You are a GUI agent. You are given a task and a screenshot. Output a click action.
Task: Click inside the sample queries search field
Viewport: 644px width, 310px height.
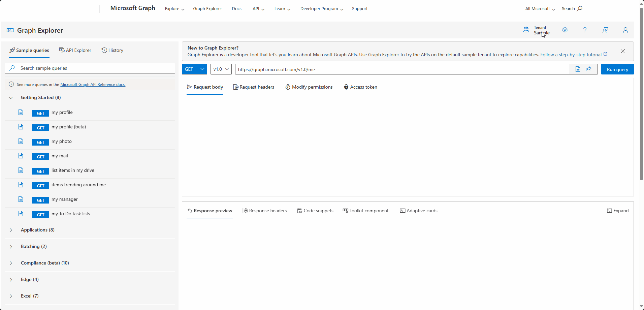tap(90, 68)
